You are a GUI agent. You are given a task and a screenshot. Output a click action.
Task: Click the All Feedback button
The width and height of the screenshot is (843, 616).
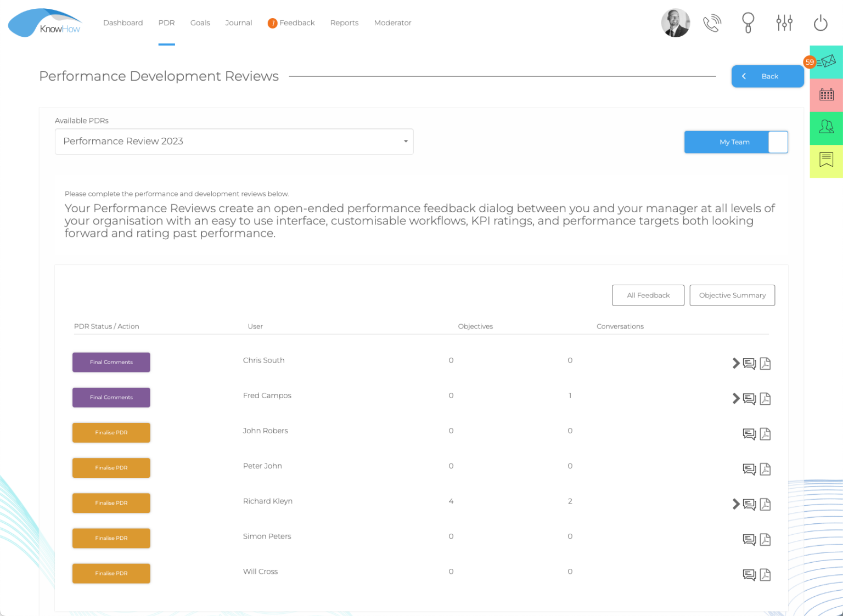tap(648, 295)
